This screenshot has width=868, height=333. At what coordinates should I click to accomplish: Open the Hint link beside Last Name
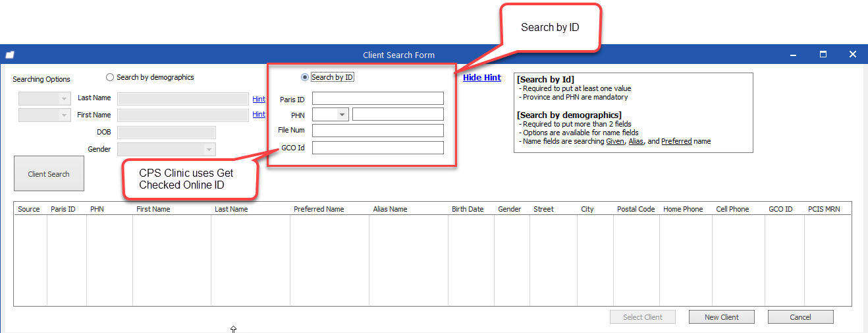click(x=259, y=99)
